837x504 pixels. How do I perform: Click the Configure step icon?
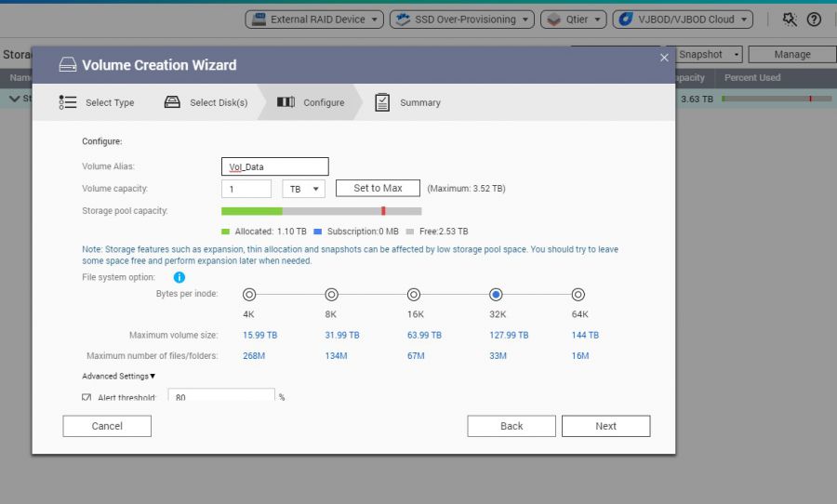pyautogui.click(x=286, y=102)
